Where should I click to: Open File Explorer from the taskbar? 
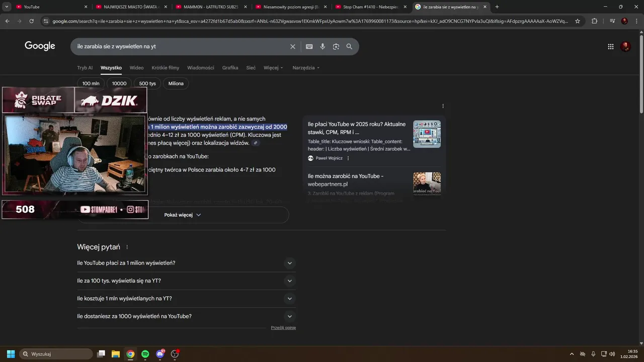pyautogui.click(x=116, y=354)
